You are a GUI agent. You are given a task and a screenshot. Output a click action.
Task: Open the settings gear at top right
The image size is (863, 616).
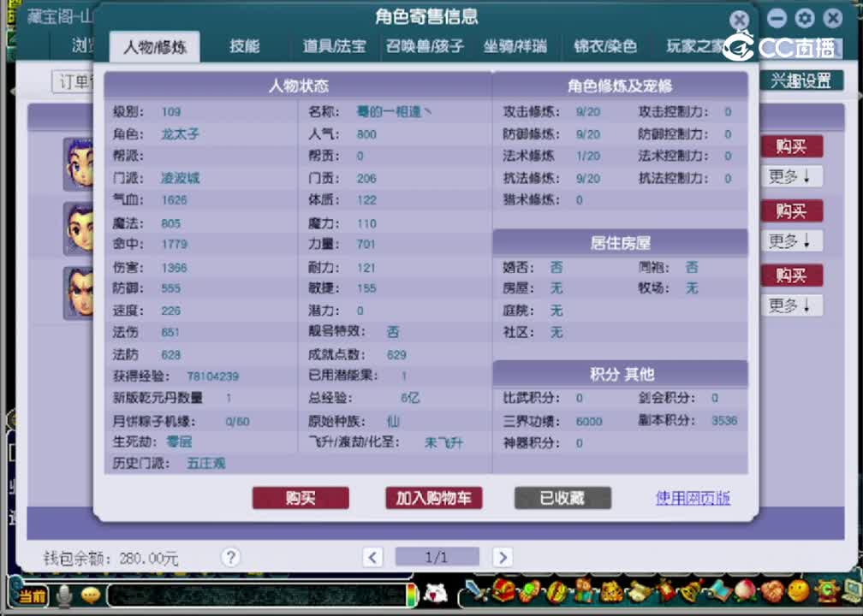pyautogui.click(x=803, y=17)
